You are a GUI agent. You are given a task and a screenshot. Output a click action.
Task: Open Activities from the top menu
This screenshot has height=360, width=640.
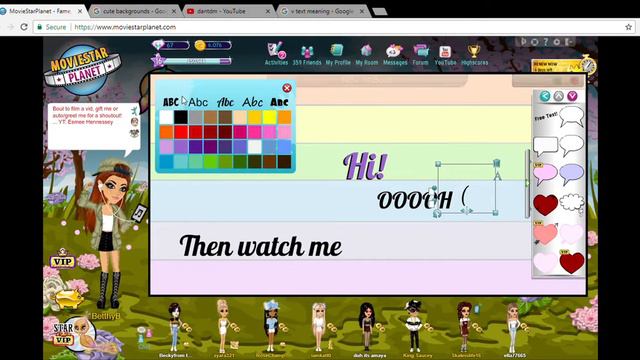[x=276, y=54]
